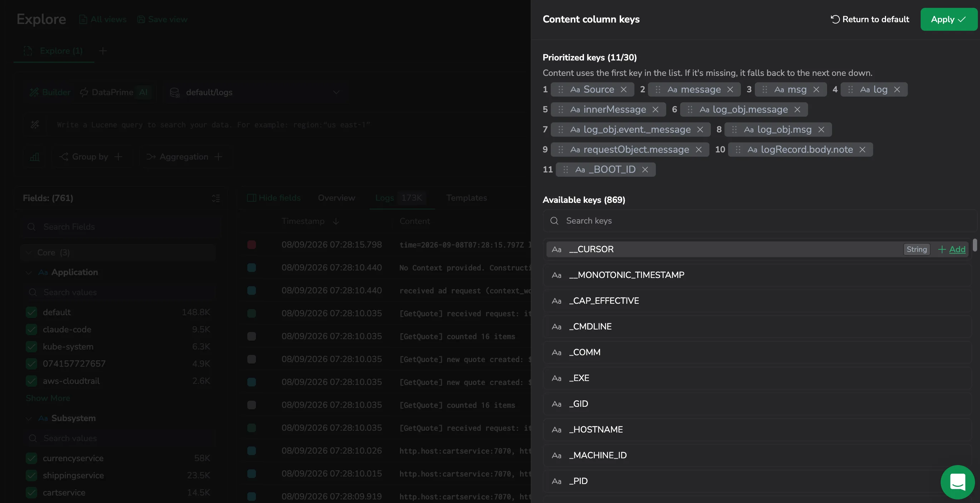Image resolution: width=980 pixels, height=503 pixels.
Task: Grab the drag handle of Source chip
Action: (561, 89)
